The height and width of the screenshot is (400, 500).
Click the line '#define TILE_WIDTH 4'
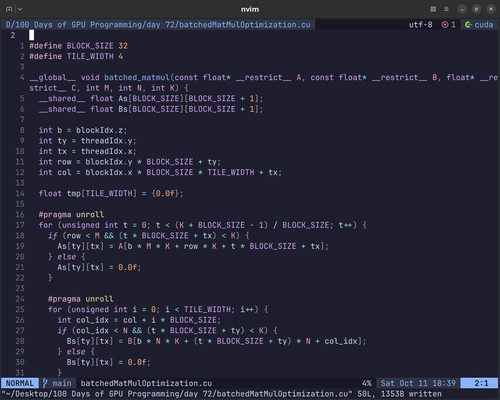click(76, 56)
